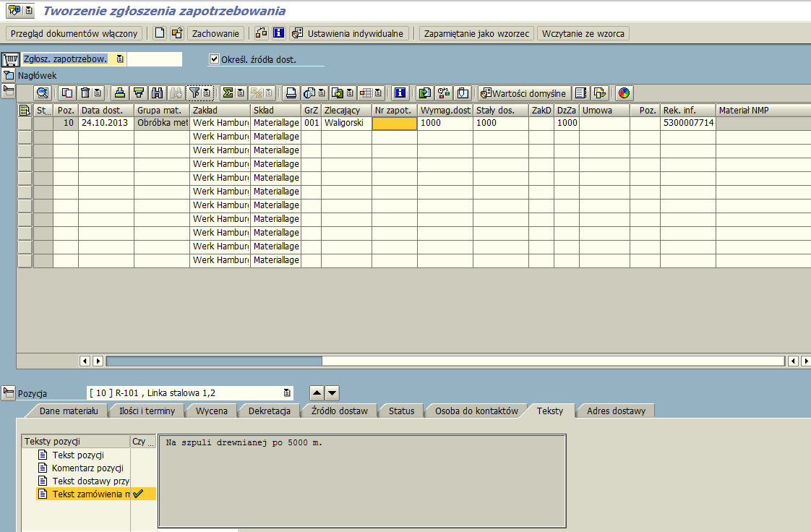Click the Wartości domyślne button
The width and height of the screenshot is (811, 532).
coord(524,93)
